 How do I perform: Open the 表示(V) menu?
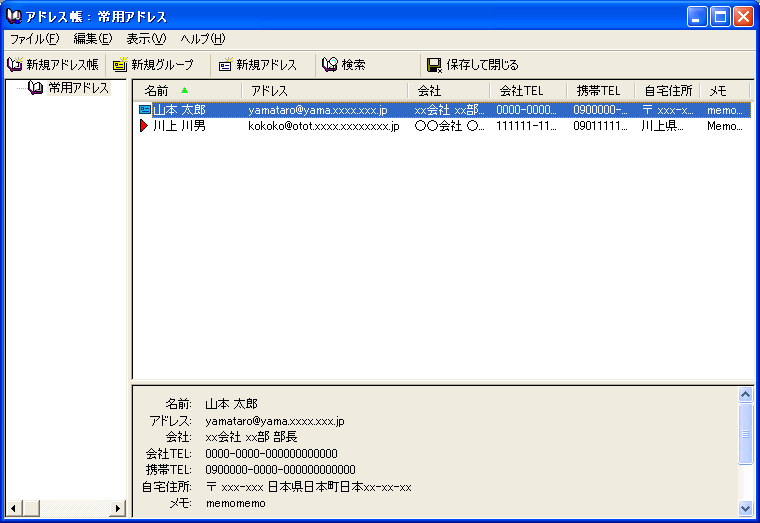(x=146, y=39)
